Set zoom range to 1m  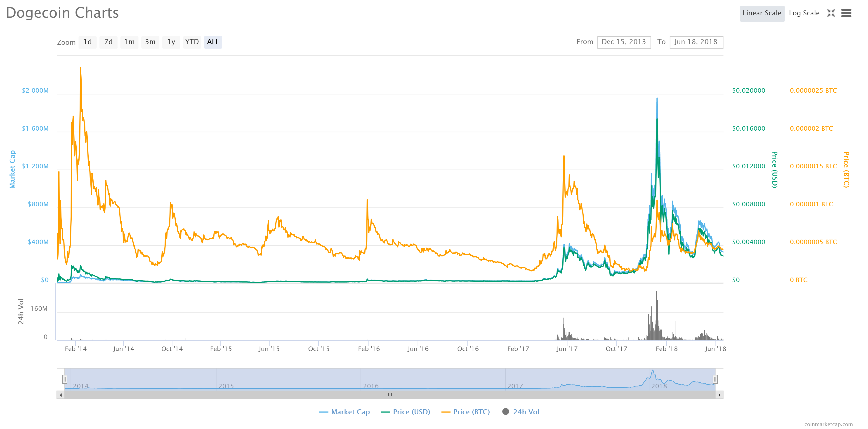(x=129, y=42)
